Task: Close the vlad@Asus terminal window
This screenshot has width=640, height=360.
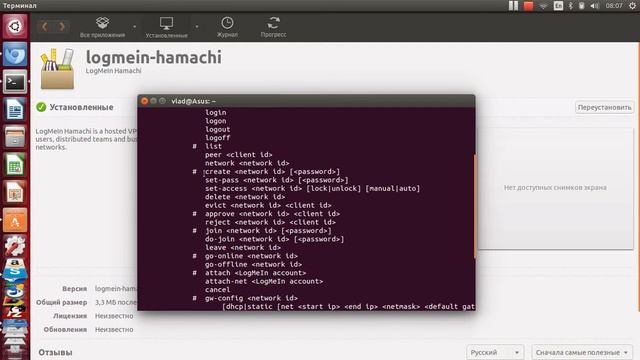Action: click(144, 101)
